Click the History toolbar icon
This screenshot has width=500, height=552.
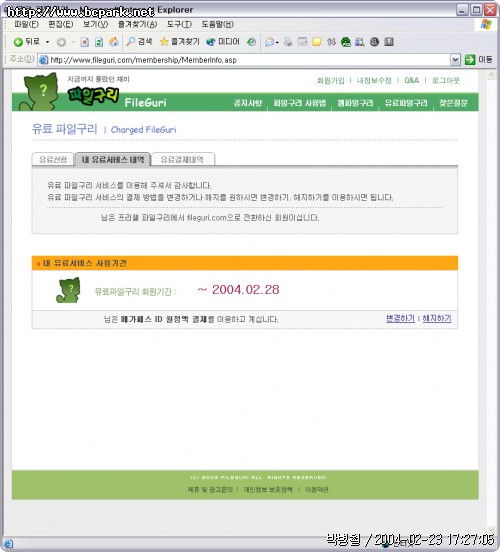click(x=251, y=42)
